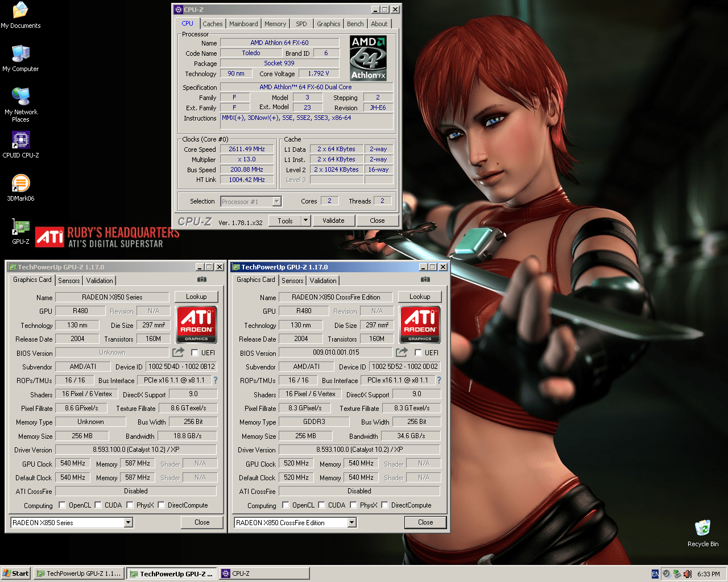Open RADEON X850 Series card dropdown
Viewport: 728px width, 582px height.
[128, 523]
